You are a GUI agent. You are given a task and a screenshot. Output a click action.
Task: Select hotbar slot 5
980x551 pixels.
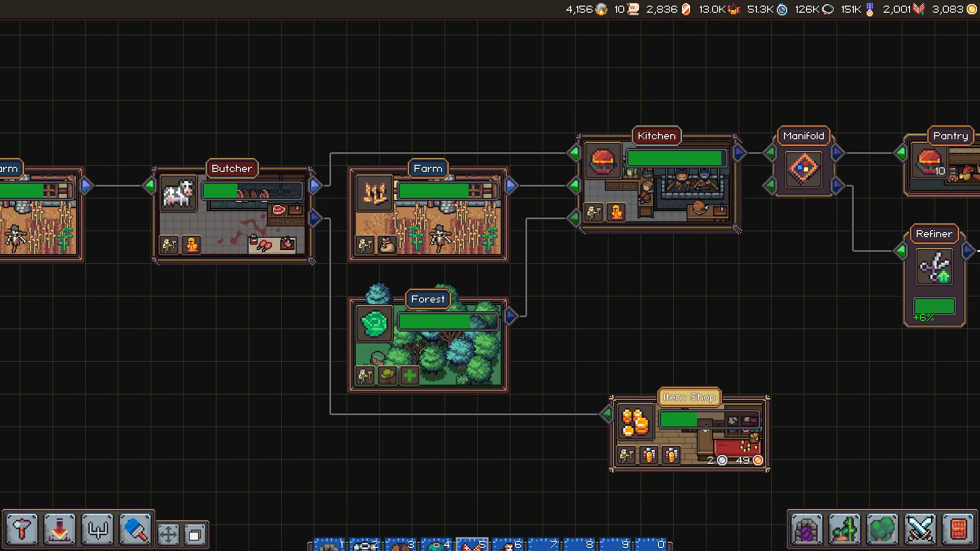(x=473, y=544)
